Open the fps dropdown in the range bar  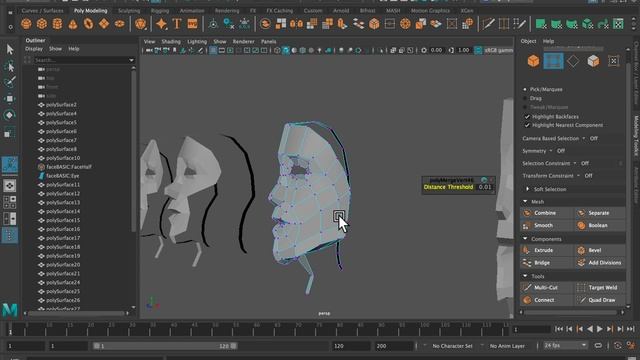pyautogui.click(x=565, y=346)
